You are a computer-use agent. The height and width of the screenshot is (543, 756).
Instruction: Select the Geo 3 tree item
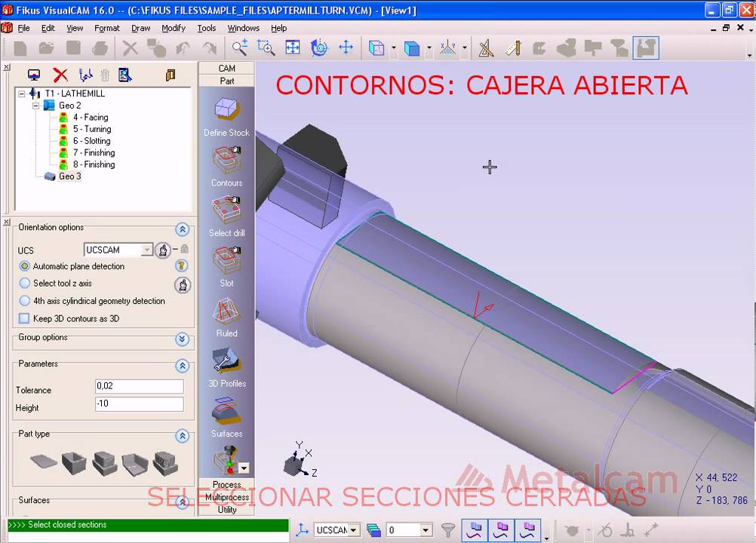[70, 176]
